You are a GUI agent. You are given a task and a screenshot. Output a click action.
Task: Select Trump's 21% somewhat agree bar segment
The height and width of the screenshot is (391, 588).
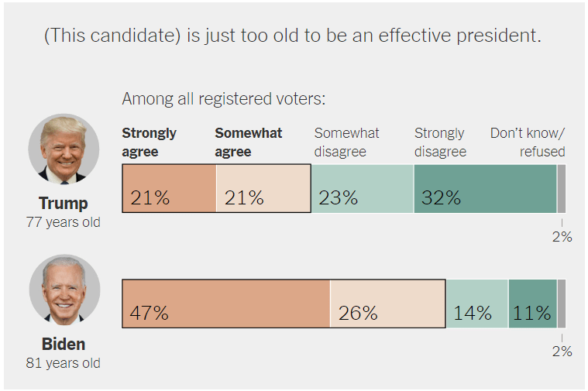tap(263, 188)
